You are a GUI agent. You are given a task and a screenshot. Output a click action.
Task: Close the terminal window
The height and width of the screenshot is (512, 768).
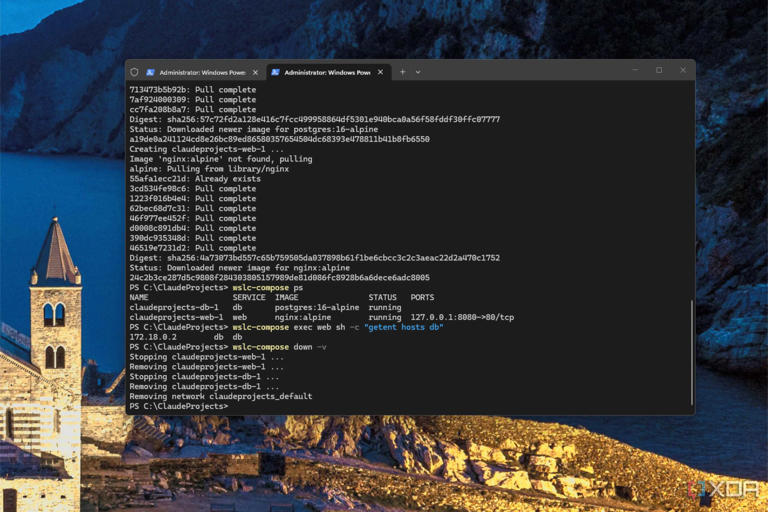[x=683, y=70]
